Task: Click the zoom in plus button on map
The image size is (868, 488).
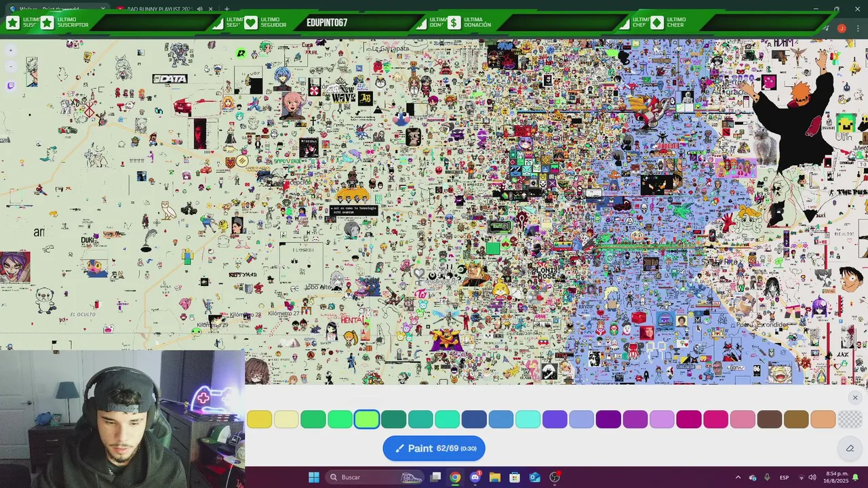Action: tap(11, 50)
